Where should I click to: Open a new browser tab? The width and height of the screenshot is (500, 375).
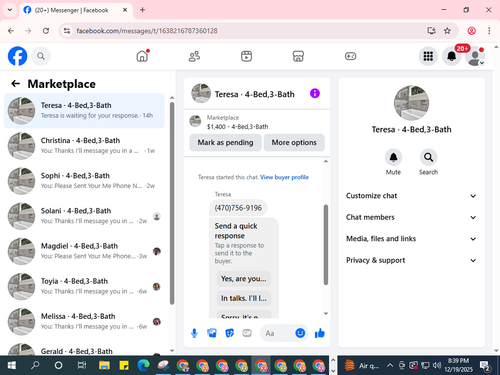pos(142,10)
